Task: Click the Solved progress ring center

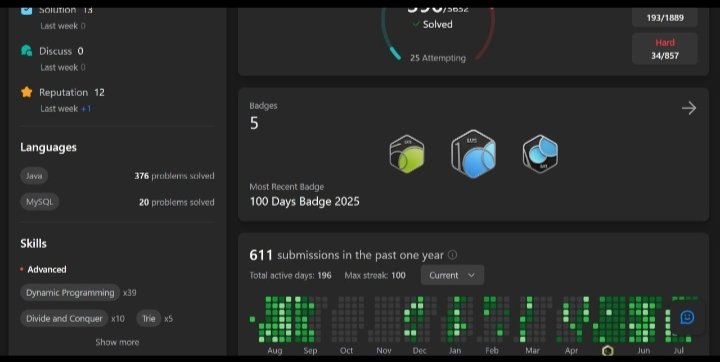Action: click(x=438, y=24)
